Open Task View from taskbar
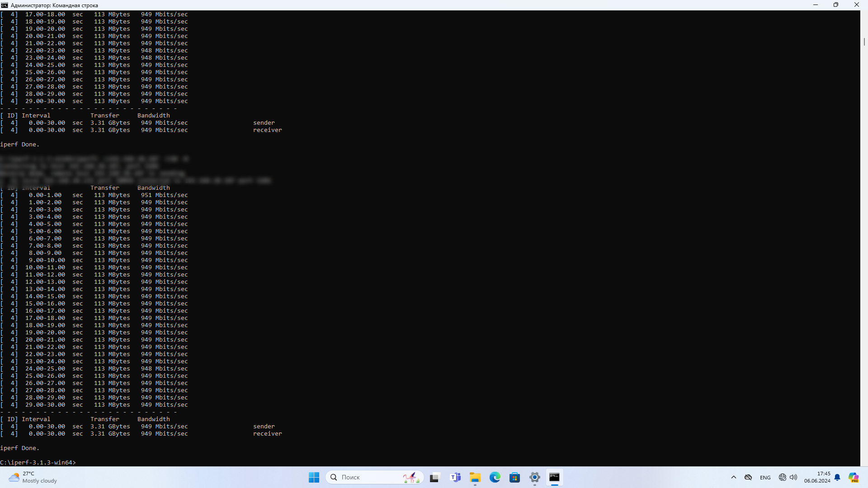The image size is (868, 488). click(x=434, y=477)
